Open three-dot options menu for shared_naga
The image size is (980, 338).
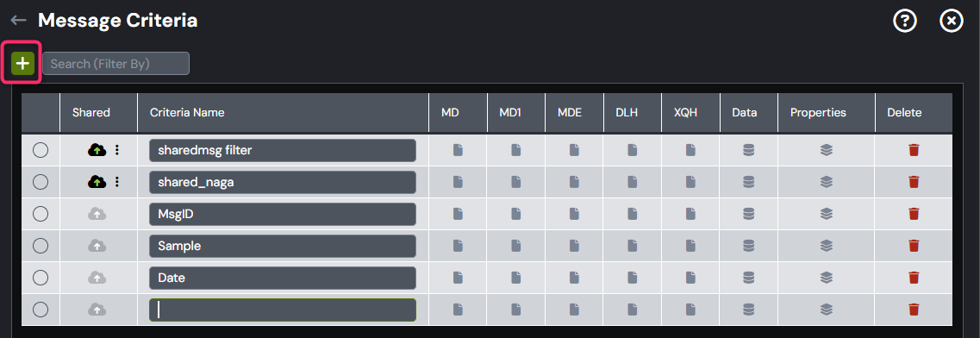[x=117, y=182]
